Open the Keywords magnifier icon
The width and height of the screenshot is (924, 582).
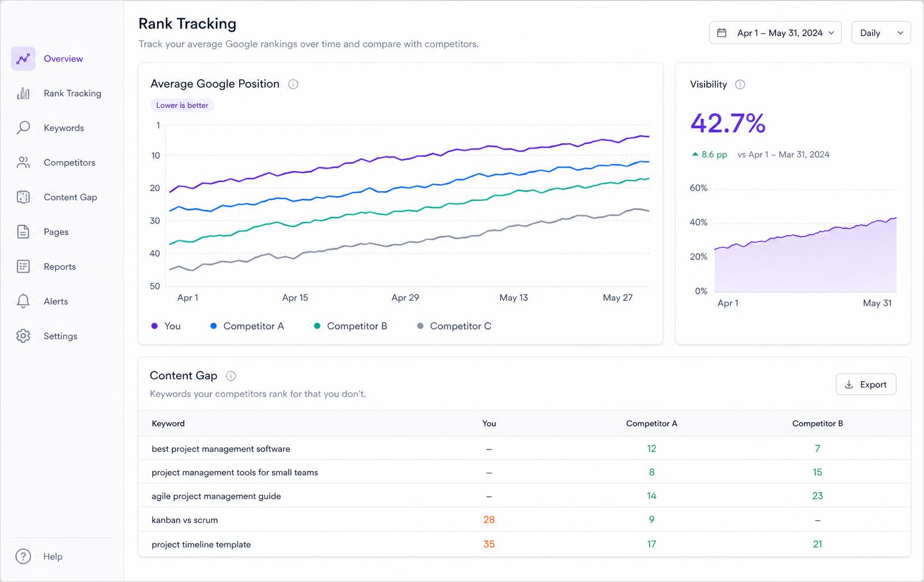[23, 128]
